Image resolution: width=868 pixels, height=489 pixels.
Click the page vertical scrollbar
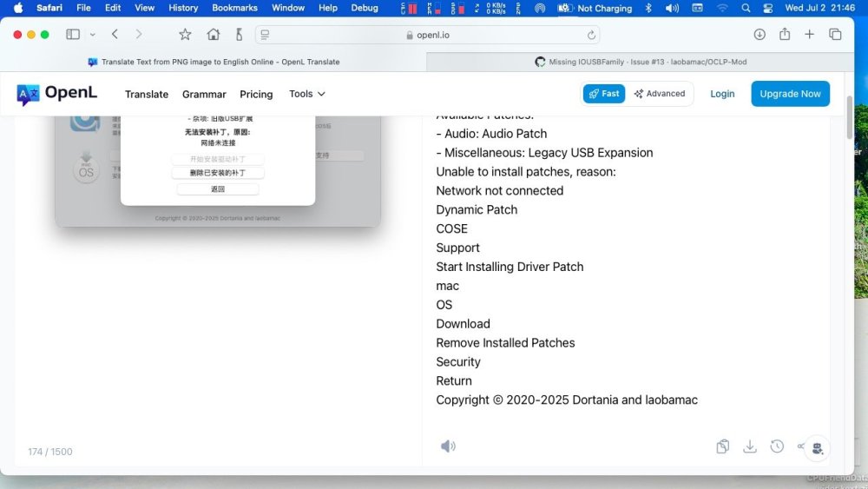tap(850, 117)
